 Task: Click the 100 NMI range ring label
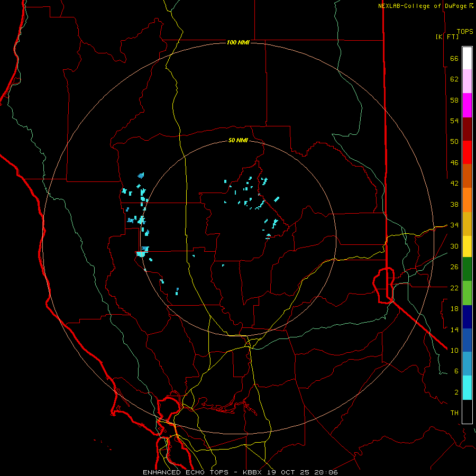pos(238,42)
